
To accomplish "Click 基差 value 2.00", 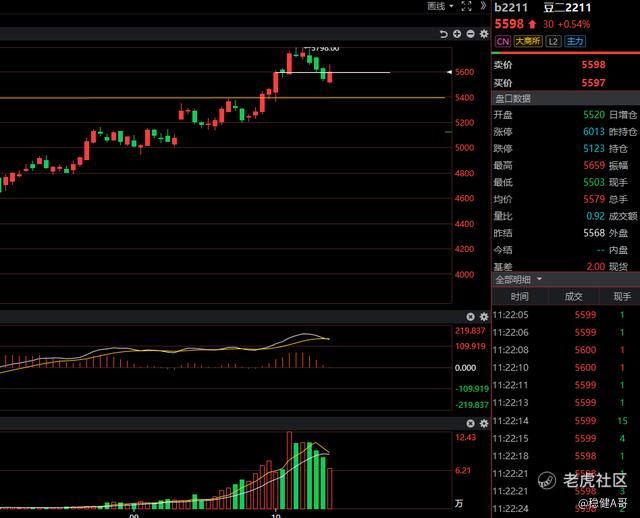I will click(x=596, y=267).
